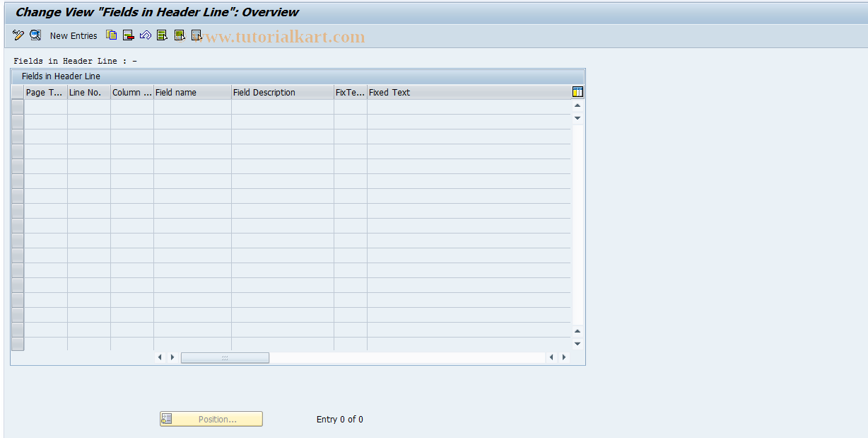Click far-right horizontal scroll right arrow
Screen dimensions: 868x438
(563, 357)
